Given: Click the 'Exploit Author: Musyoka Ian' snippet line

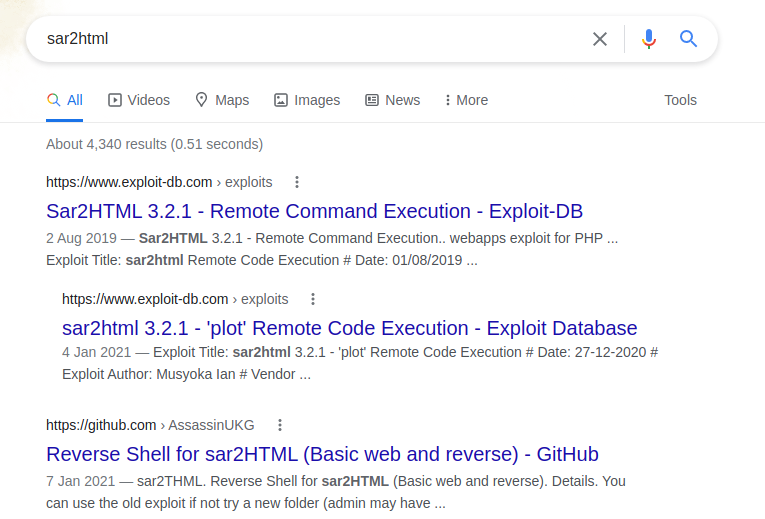Looking at the screenshot, I should pos(186,374).
